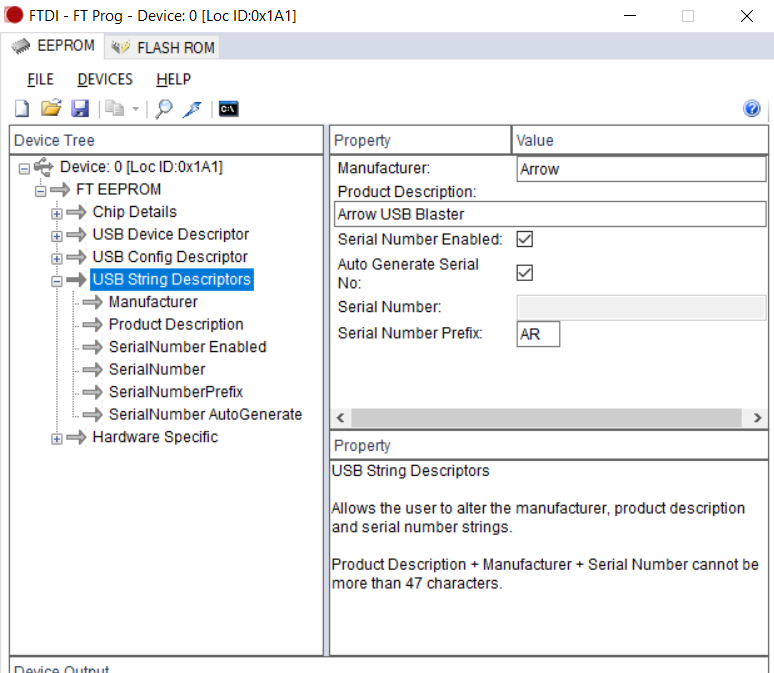The image size is (774, 673).
Task: Open the dropdown arrow beside copy icon
Action: (x=136, y=109)
